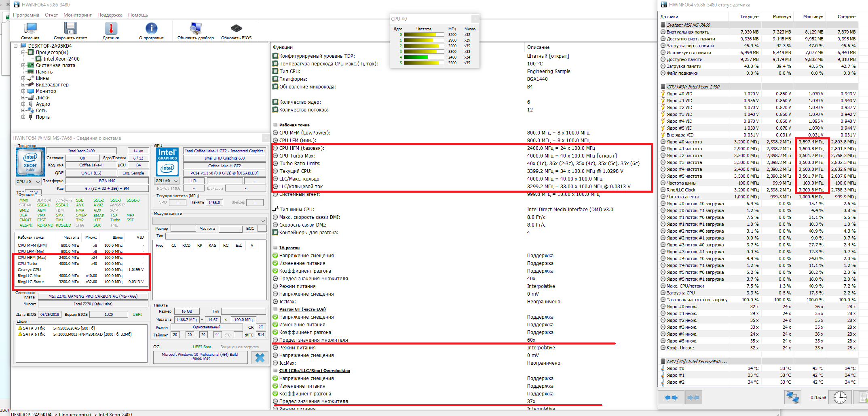
Task: Click the Intel Graphics logo
Action: (167, 162)
